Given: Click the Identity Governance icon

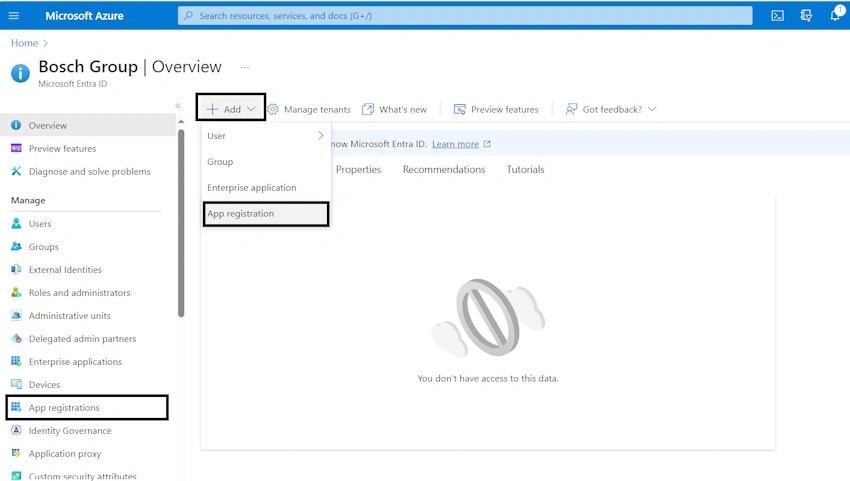Looking at the screenshot, I should [16, 431].
